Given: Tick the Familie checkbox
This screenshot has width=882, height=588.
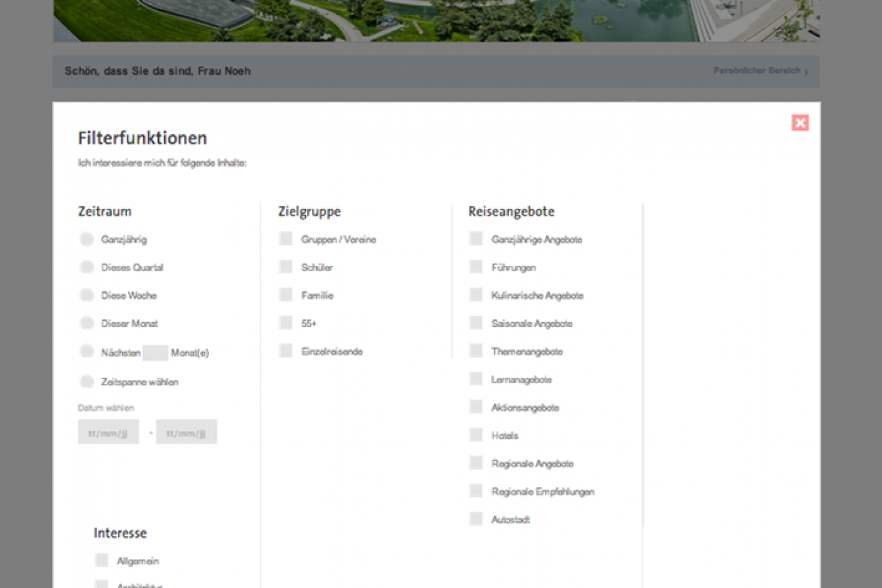Looking at the screenshot, I should [x=286, y=295].
